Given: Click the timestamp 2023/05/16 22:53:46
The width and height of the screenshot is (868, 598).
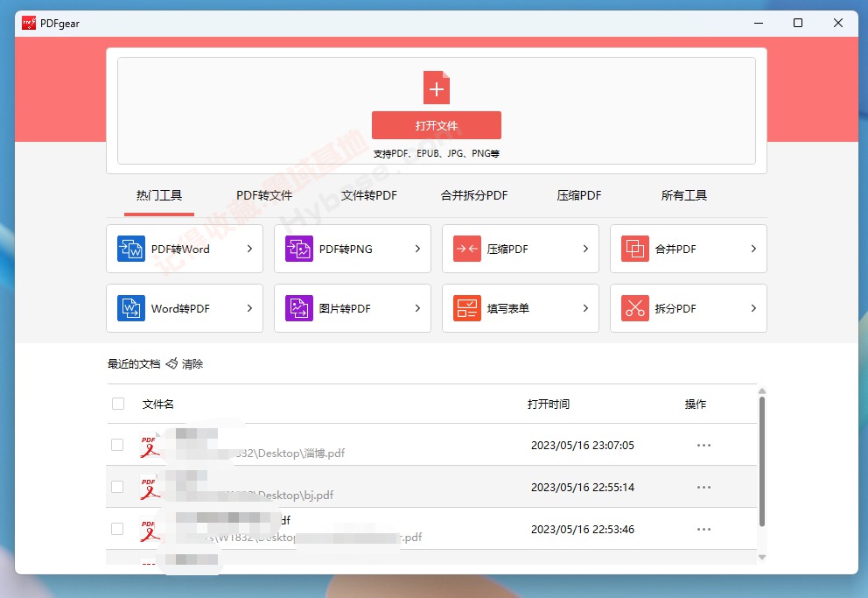Looking at the screenshot, I should pyautogui.click(x=583, y=530).
